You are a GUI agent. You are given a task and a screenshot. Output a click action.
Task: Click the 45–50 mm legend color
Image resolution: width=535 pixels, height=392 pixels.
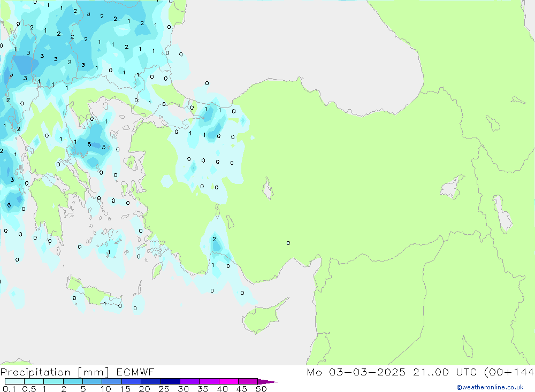pyautogui.click(x=248, y=381)
